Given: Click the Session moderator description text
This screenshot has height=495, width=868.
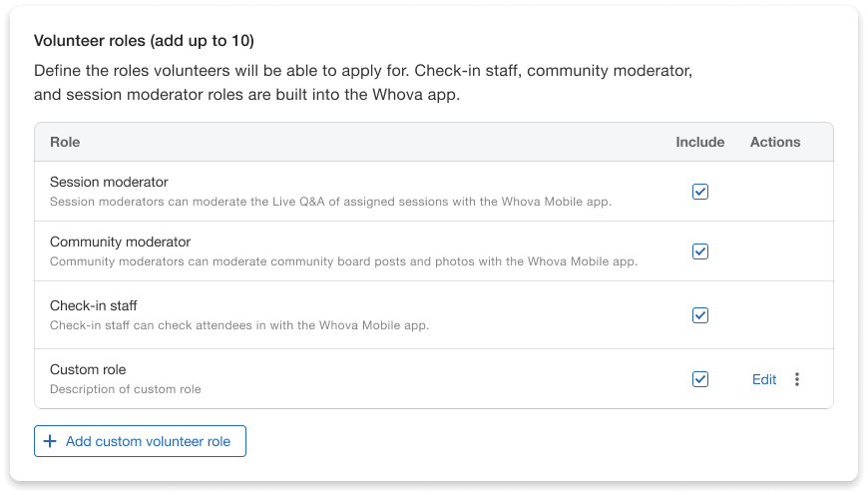Looking at the screenshot, I should click(x=330, y=202).
